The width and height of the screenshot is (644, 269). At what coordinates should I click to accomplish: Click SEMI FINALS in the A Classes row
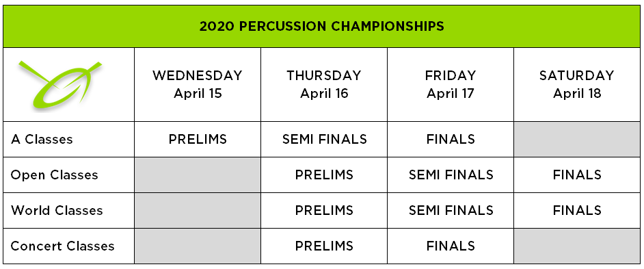325,139
